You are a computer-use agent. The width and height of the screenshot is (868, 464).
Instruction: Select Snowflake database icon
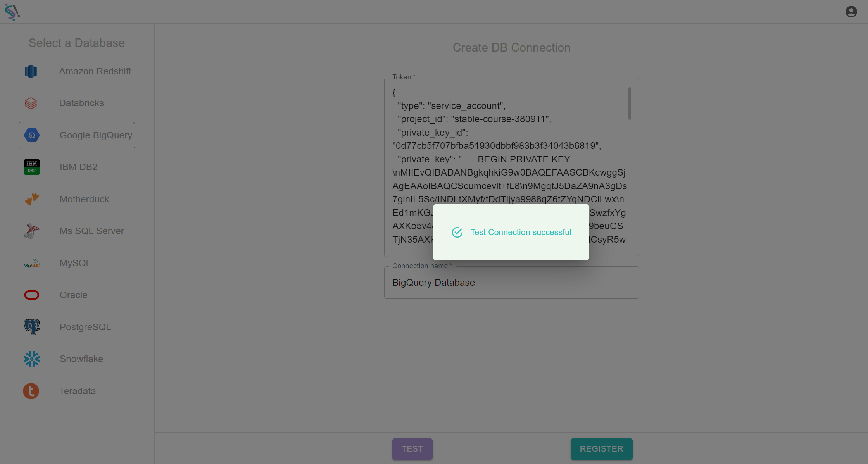tap(31, 358)
